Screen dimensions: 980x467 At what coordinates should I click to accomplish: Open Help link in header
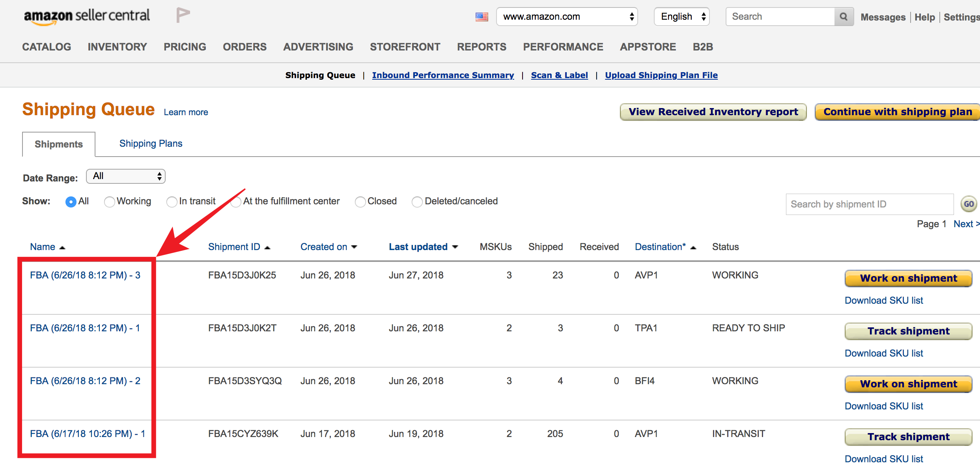pos(925,17)
